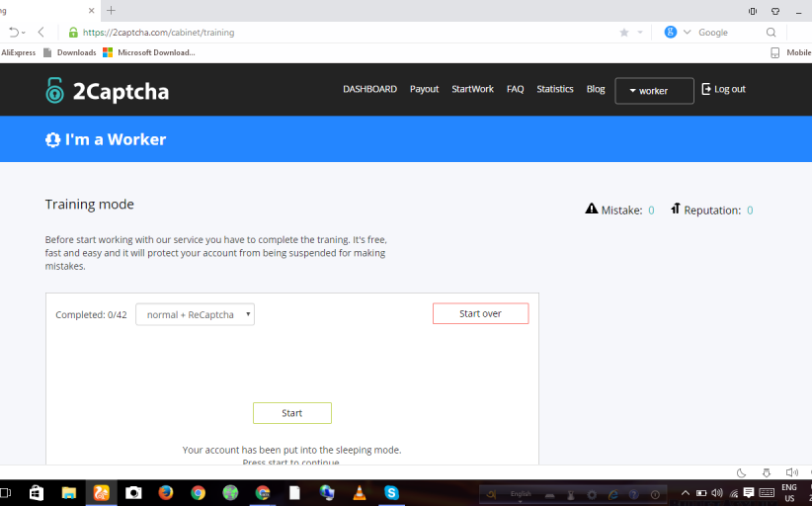The image size is (812, 506).
Task: Launch VLC media player from taskbar
Action: [359, 492]
